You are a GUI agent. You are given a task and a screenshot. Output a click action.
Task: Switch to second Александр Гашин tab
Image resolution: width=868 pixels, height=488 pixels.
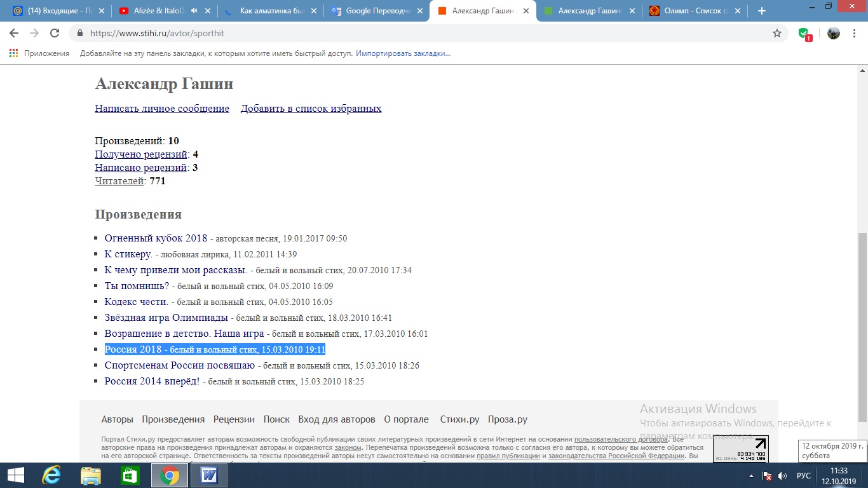589,11
